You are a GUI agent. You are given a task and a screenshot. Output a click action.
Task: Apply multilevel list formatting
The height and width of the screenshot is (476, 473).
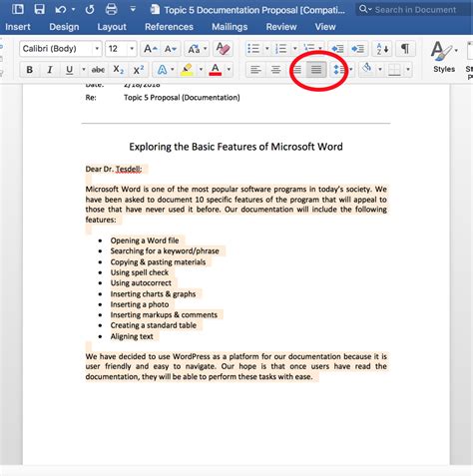tap(309, 49)
